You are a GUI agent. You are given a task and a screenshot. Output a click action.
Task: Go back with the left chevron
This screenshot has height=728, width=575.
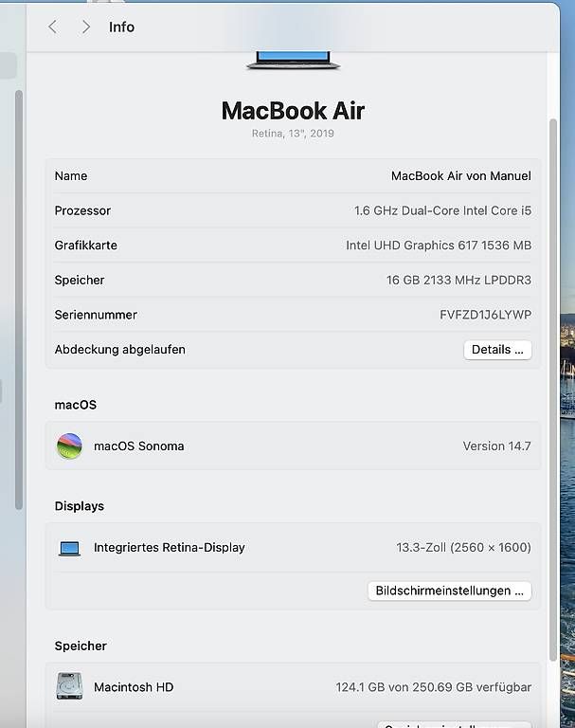coord(53,27)
